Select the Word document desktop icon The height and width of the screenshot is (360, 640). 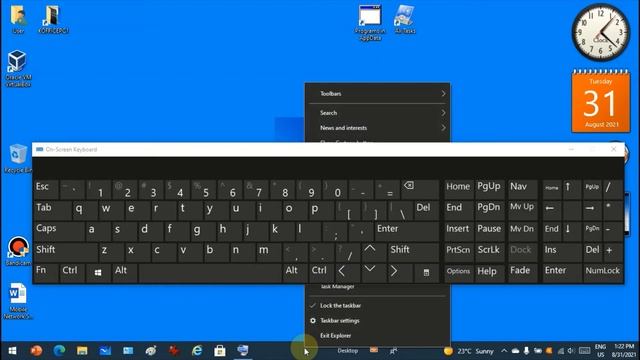18,301
